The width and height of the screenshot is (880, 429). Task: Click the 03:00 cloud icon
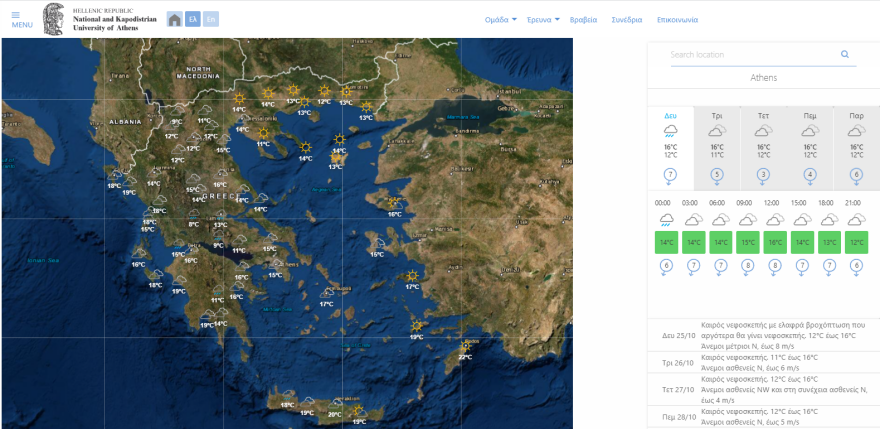pyautogui.click(x=694, y=219)
